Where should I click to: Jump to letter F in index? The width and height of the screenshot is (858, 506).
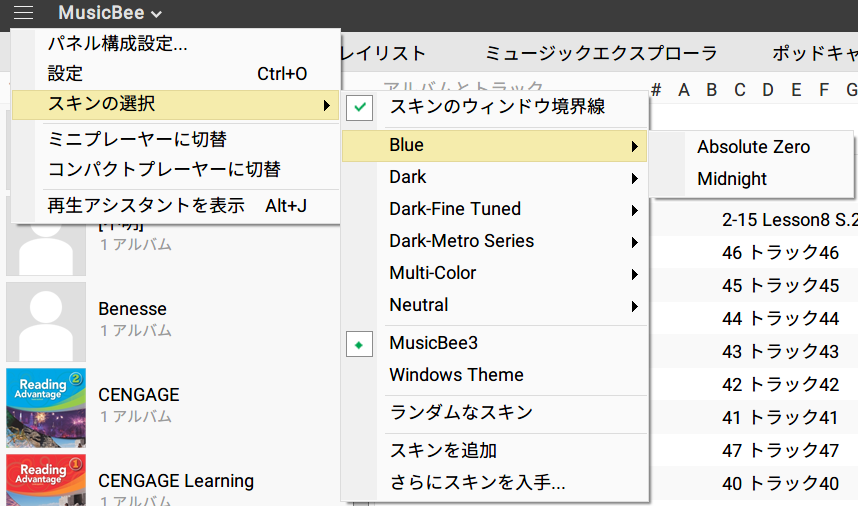(824, 90)
